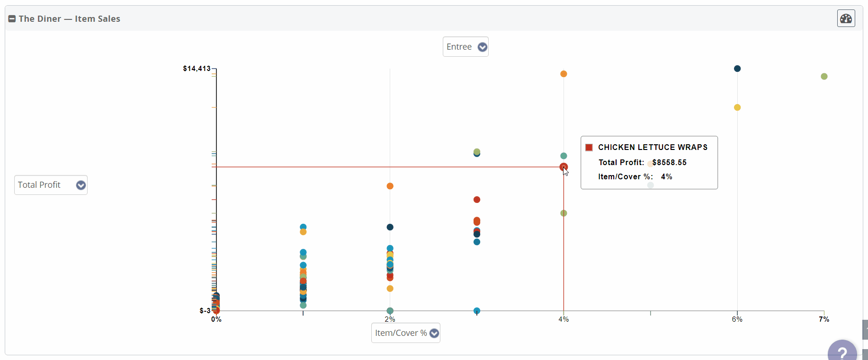Open the dashboard gauge icon
Viewport: 868px width, 360px height.
[x=846, y=18]
